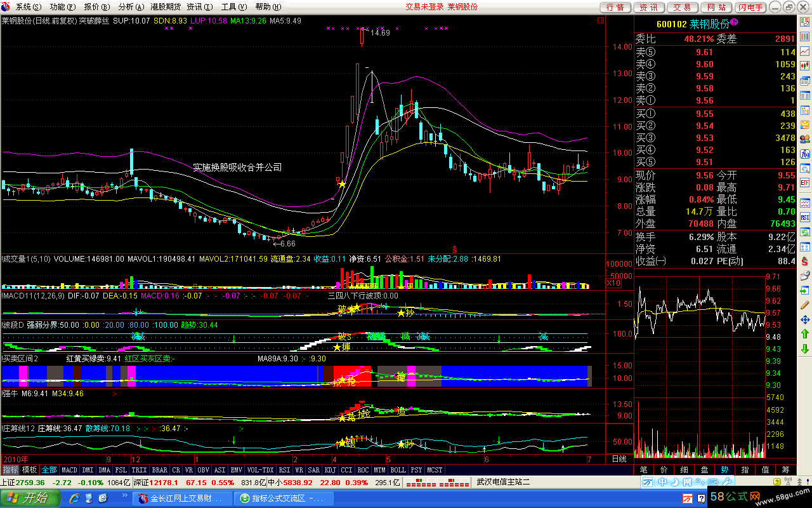Click the green down arrow icon
The height and width of the screenshot is (508, 812).
pyautogui.click(x=805, y=349)
